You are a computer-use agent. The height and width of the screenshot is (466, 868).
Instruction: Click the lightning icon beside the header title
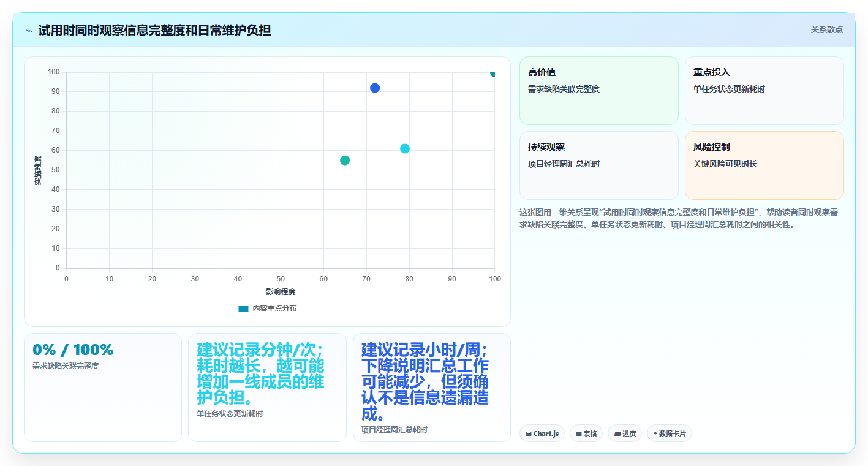coord(29,30)
